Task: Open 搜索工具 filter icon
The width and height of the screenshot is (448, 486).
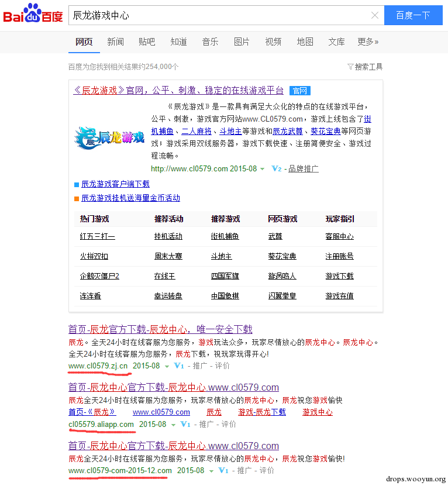Action: coord(350,67)
